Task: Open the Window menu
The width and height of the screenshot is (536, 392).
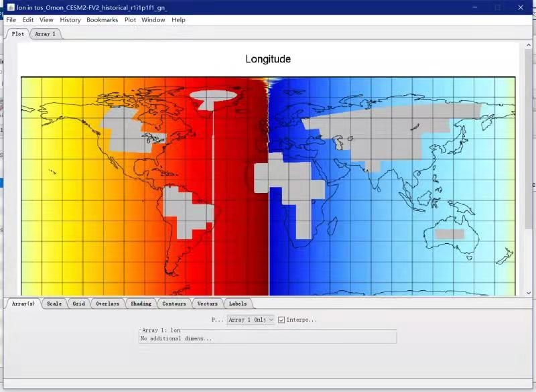Action: (153, 20)
